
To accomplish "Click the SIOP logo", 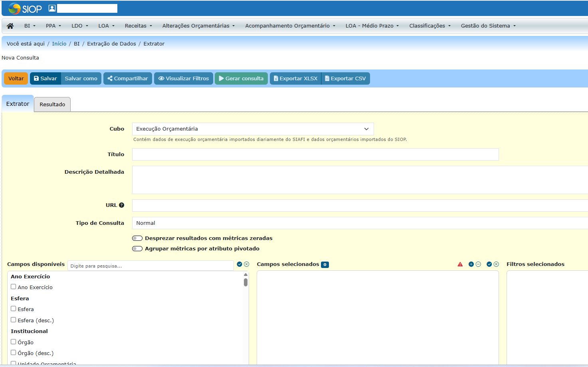I will [25, 8].
